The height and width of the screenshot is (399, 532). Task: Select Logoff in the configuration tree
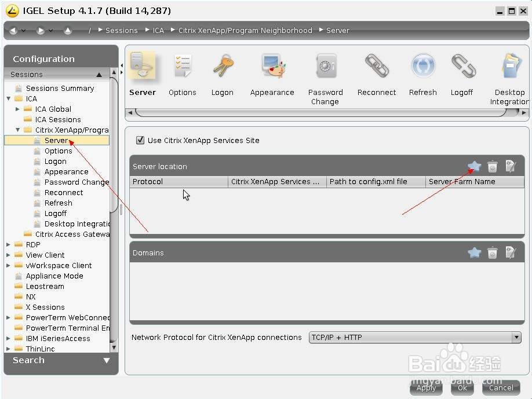55,214
